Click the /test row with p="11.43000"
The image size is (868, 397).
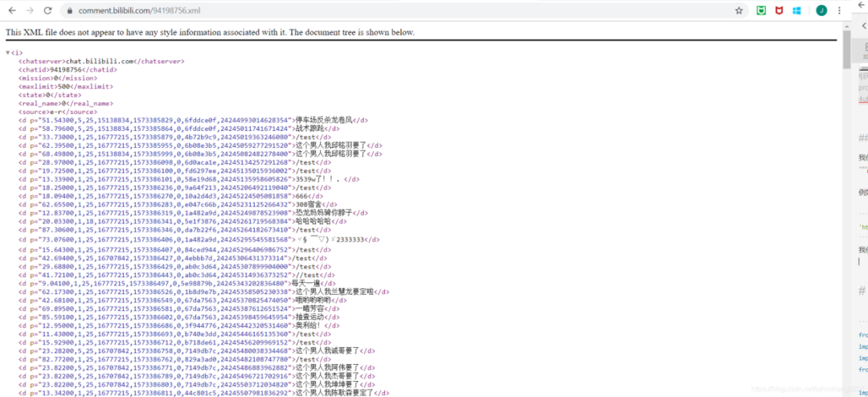click(175, 334)
